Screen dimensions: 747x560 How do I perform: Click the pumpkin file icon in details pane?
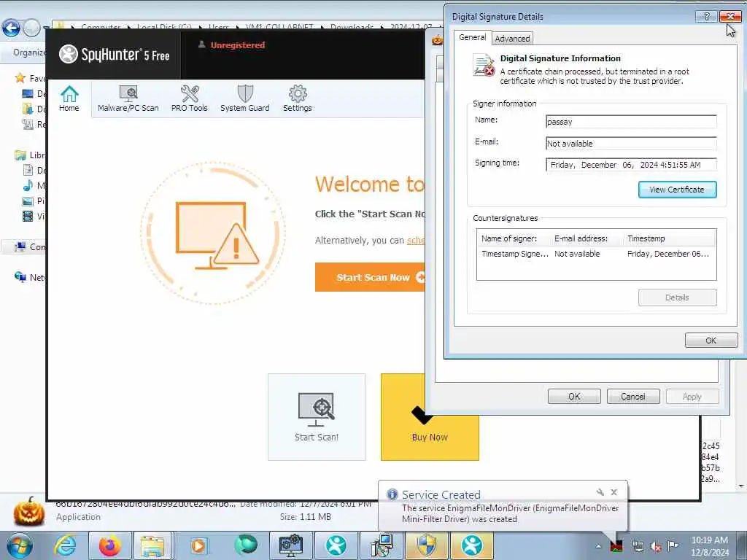[29, 511]
